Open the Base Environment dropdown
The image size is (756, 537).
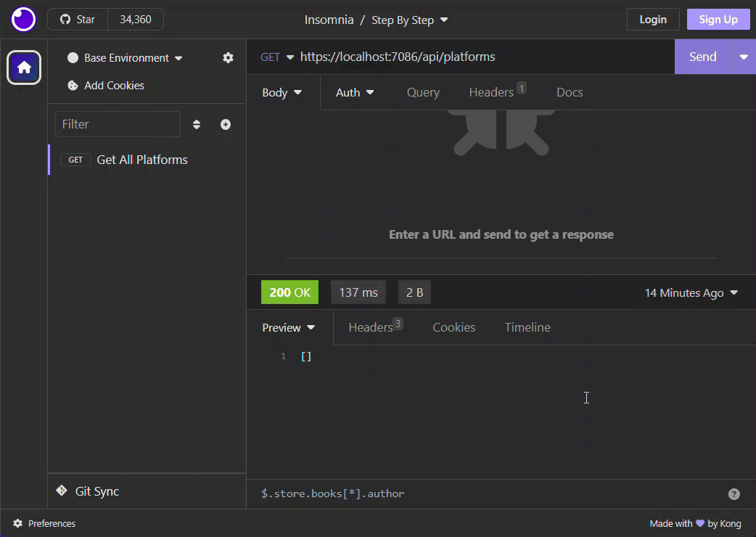126,58
